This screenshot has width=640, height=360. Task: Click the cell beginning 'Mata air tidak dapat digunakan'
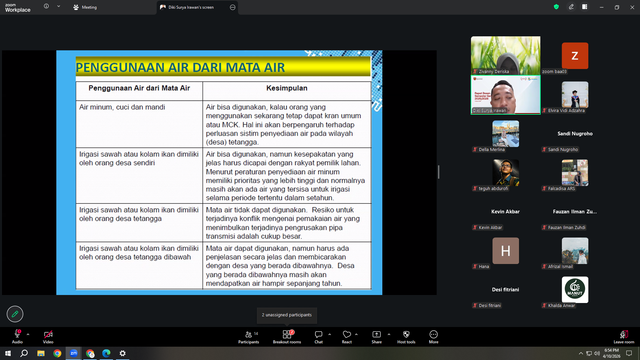[287, 223]
